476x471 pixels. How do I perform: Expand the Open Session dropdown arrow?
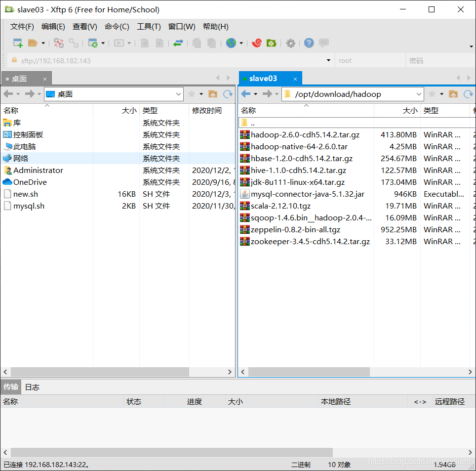click(x=43, y=43)
